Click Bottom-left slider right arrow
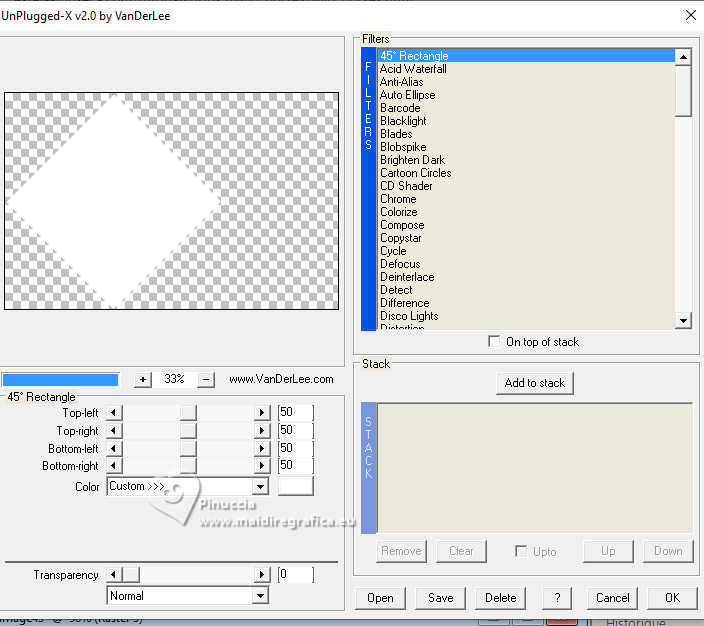The image size is (704, 626). point(262,448)
